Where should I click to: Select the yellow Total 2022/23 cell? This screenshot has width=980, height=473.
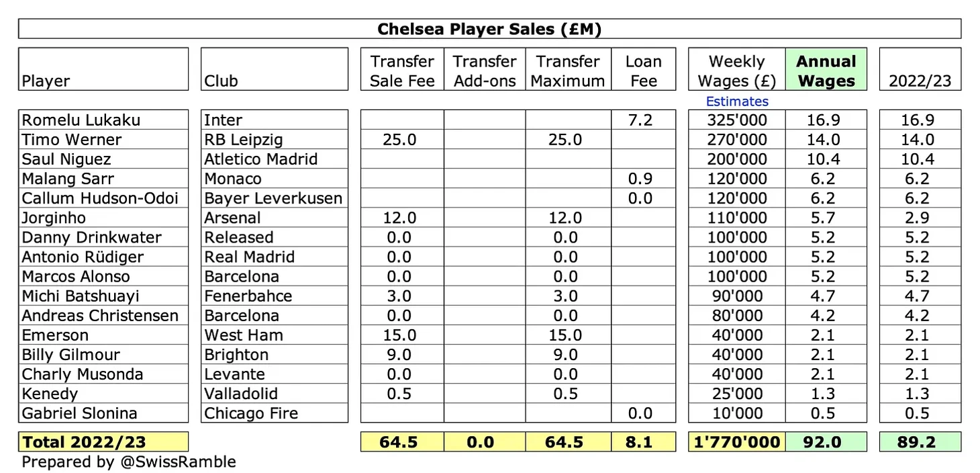pos(103,442)
